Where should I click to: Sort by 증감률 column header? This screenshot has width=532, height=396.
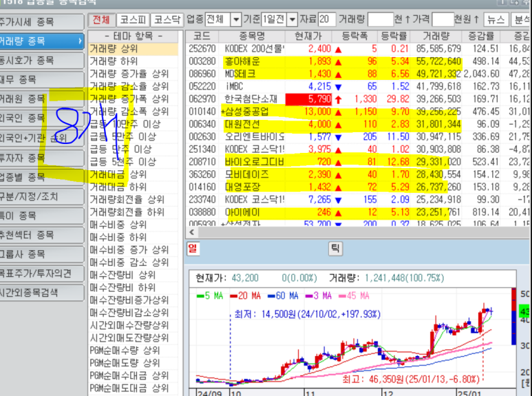[481, 36]
